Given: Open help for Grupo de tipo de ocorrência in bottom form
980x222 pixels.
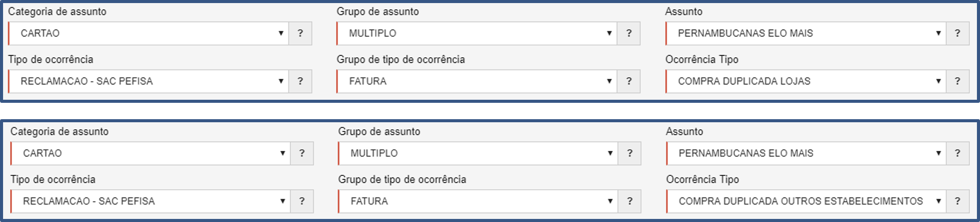Looking at the screenshot, I should [630, 202].
